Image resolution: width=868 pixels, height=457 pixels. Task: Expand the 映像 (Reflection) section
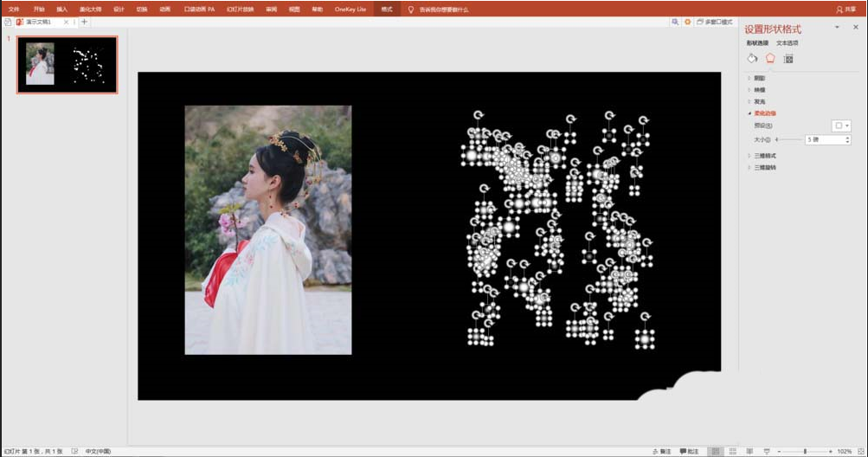tap(760, 90)
